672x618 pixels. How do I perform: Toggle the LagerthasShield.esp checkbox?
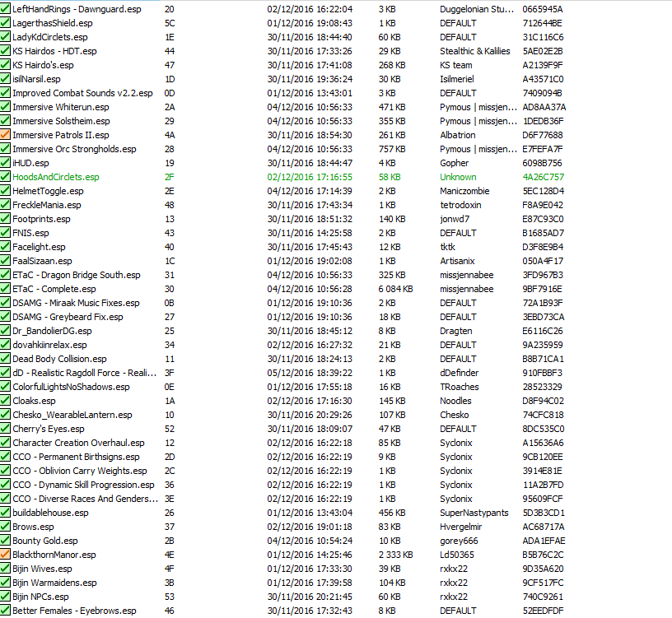[x=5, y=23]
